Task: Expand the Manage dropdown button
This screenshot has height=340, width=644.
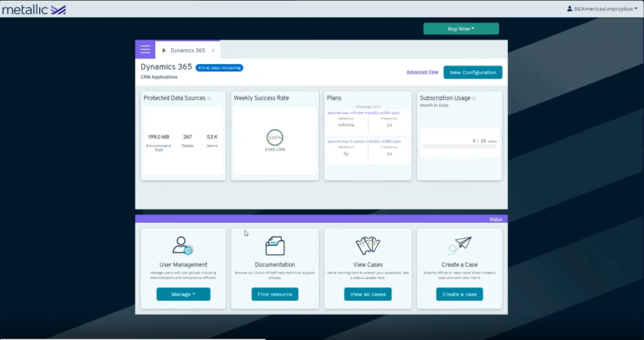Action: pos(183,294)
